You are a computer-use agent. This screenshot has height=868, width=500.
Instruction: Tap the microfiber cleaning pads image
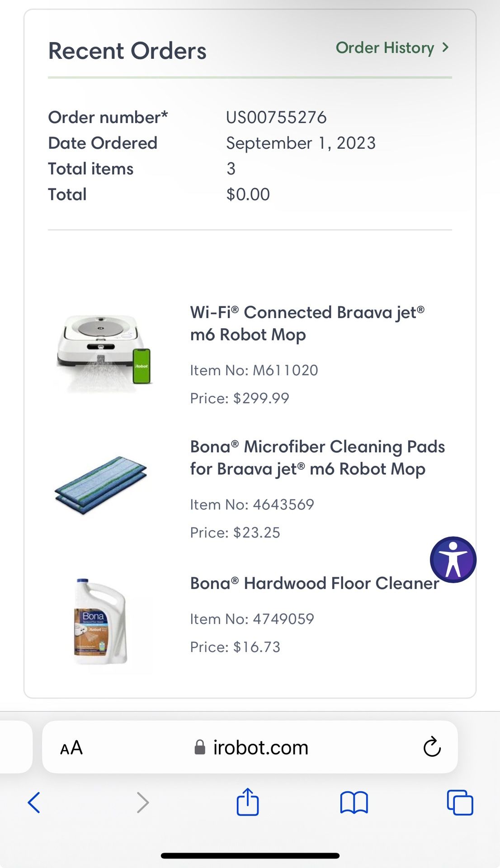(101, 486)
